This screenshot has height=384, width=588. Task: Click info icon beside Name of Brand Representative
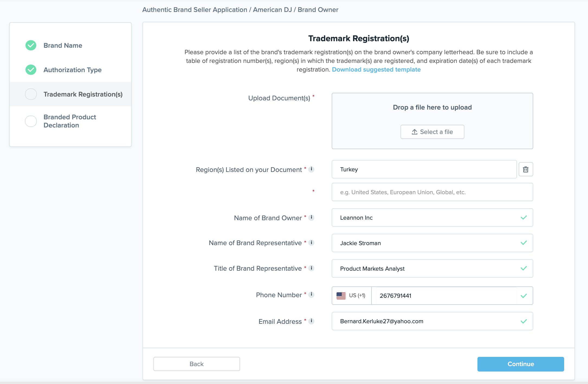312,243
